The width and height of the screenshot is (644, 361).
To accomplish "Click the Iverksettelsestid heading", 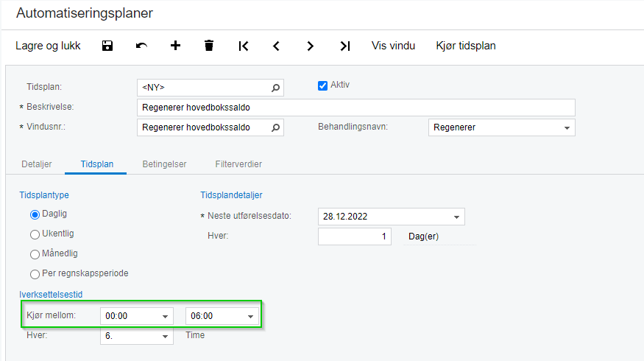I will pos(51,295).
